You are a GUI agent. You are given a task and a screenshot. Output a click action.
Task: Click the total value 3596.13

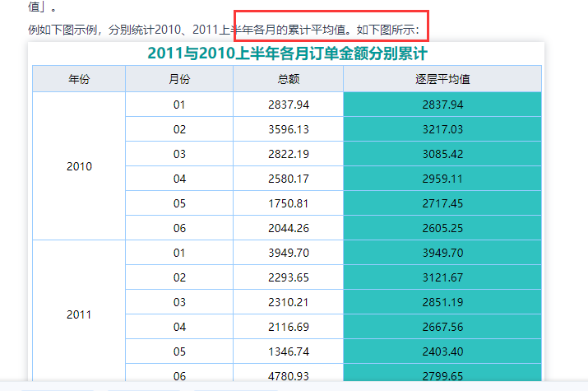coord(289,129)
